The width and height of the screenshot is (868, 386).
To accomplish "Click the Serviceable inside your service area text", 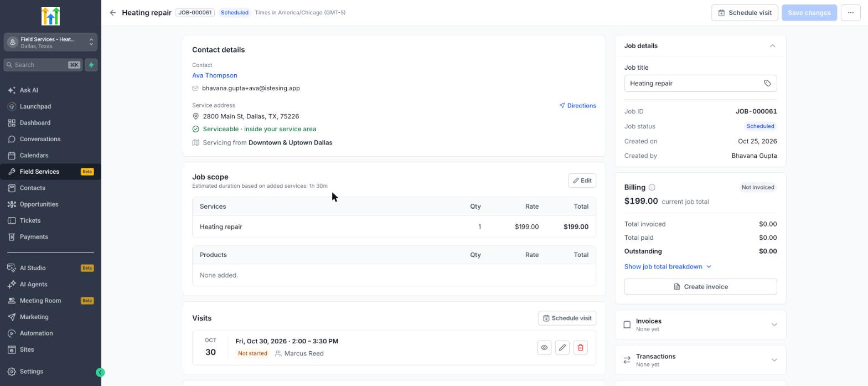I will click(x=260, y=129).
